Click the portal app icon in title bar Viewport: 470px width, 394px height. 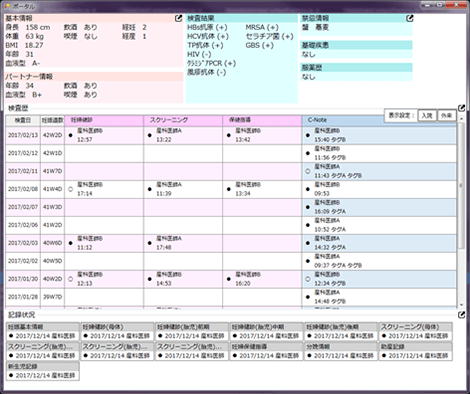[x=7, y=6]
